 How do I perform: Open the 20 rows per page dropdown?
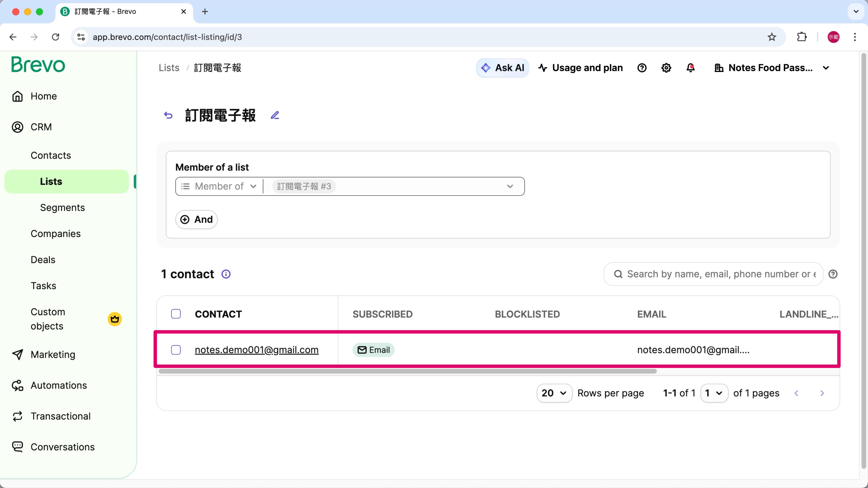tap(554, 393)
